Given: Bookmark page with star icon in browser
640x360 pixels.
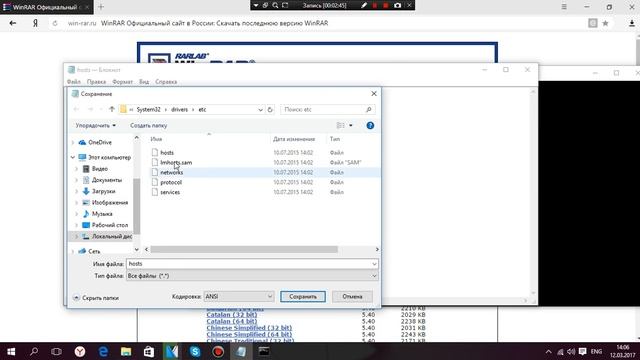Looking at the screenshot, I should [606, 23].
